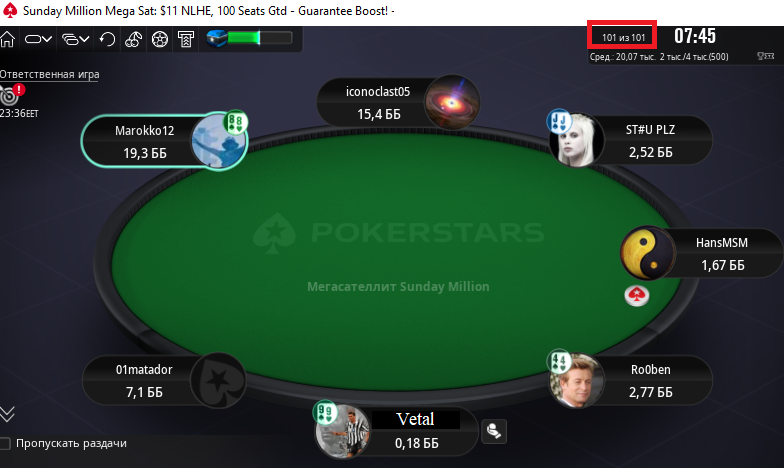Click iconoclast05 galaxy avatar
The width and height of the screenshot is (784, 468).
(x=452, y=102)
